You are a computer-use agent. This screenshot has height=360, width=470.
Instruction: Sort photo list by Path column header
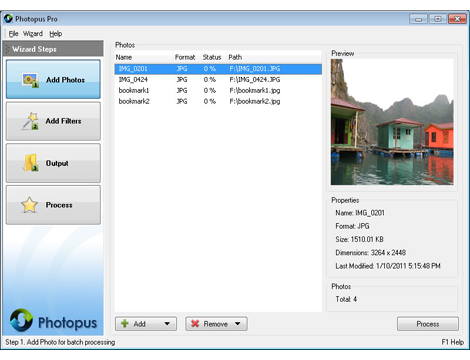[274, 57]
